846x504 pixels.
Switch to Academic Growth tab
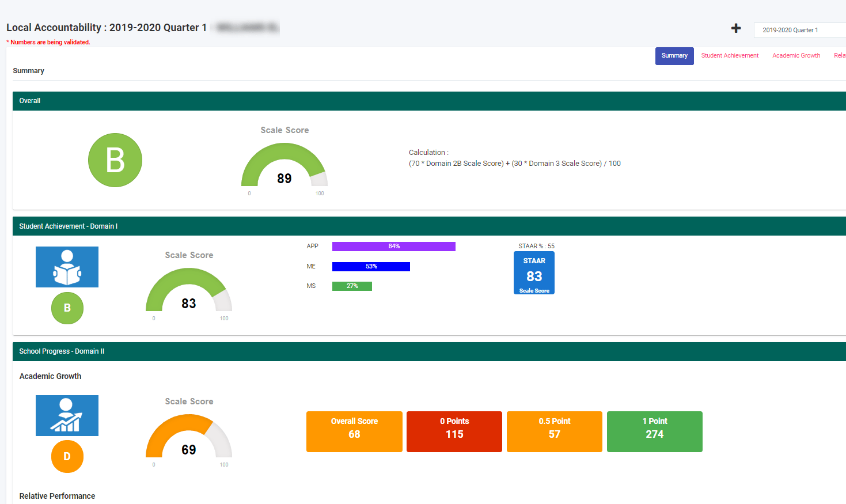(796, 56)
